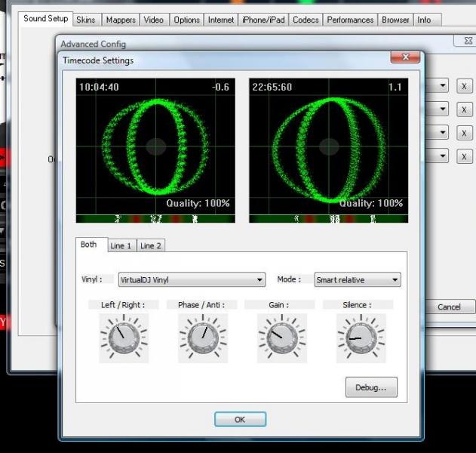476x453 pixels.
Task: Switch to the Video tab
Action: pos(154,20)
